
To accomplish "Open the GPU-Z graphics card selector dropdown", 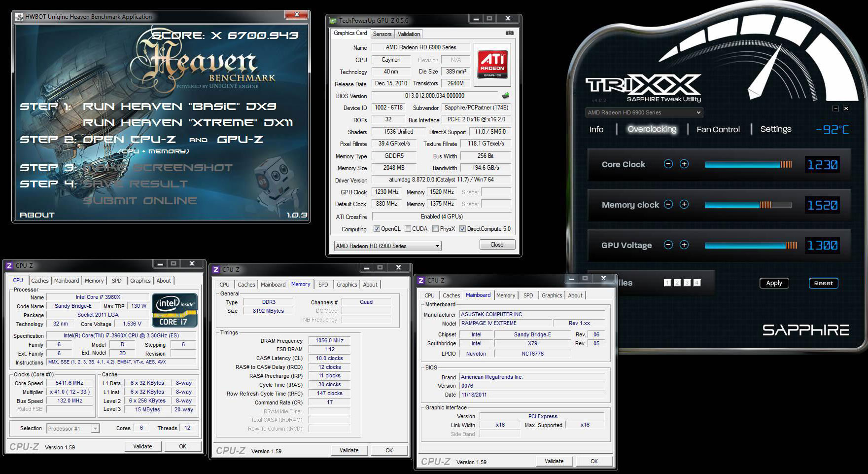I will (387, 246).
